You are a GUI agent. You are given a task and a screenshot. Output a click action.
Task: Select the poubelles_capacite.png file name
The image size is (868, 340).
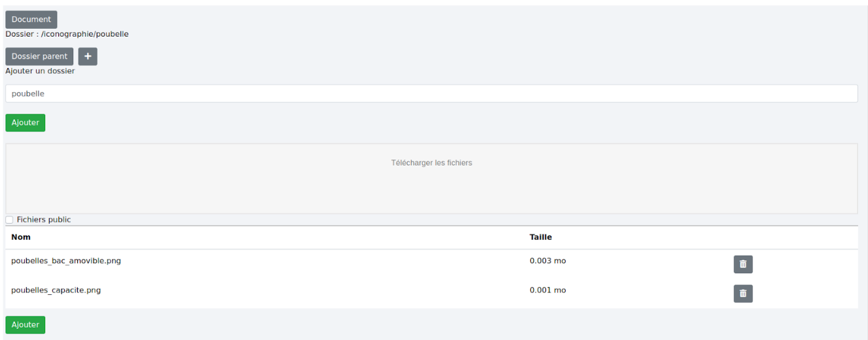click(56, 290)
